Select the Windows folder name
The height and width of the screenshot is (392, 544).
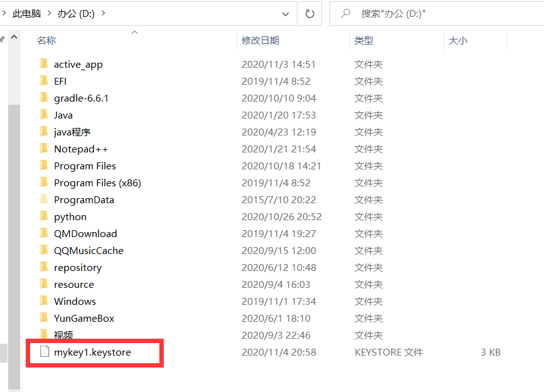click(75, 302)
